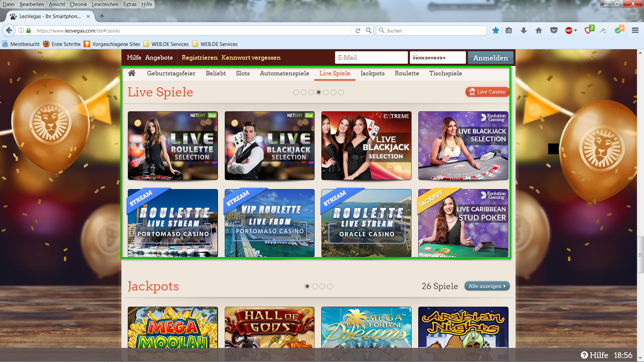644x362 pixels.
Task: Open a new tab with plus icon
Action: coord(102,16)
